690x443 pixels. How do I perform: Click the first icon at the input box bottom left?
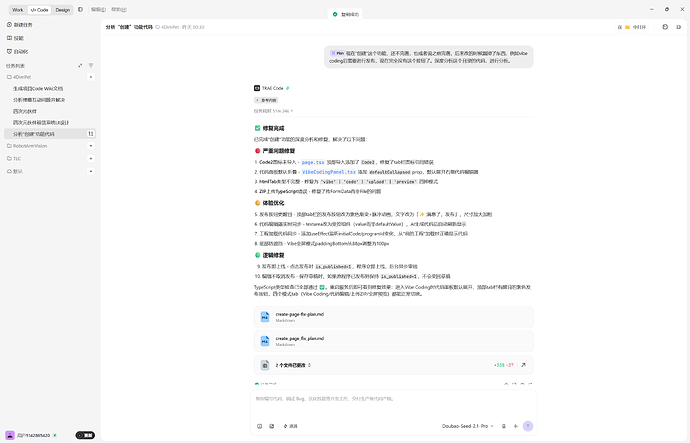(259, 426)
